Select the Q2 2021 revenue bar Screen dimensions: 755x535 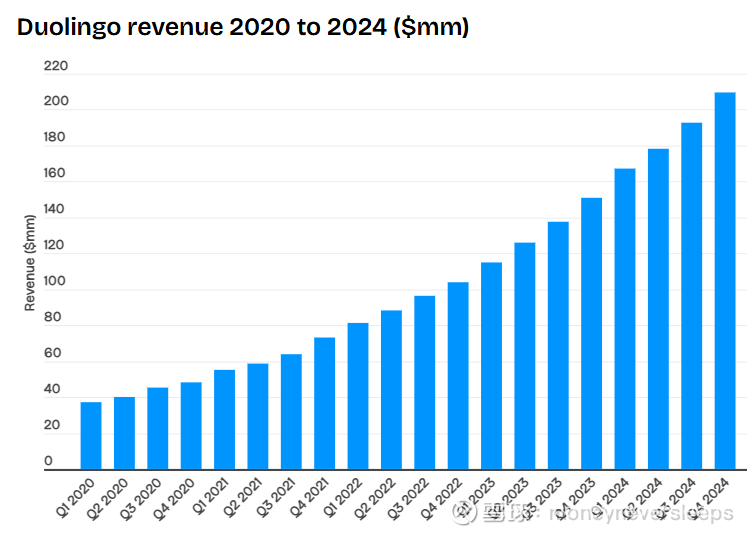[258, 416]
